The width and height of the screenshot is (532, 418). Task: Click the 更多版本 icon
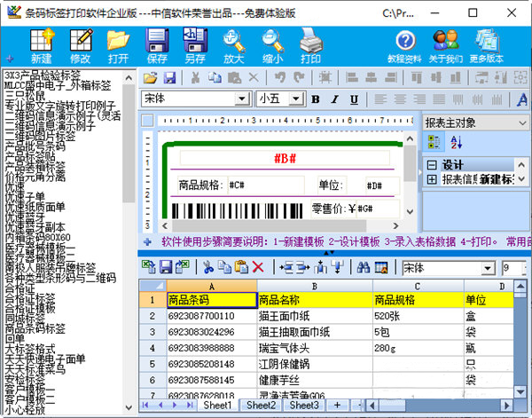click(x=487, y=46)
